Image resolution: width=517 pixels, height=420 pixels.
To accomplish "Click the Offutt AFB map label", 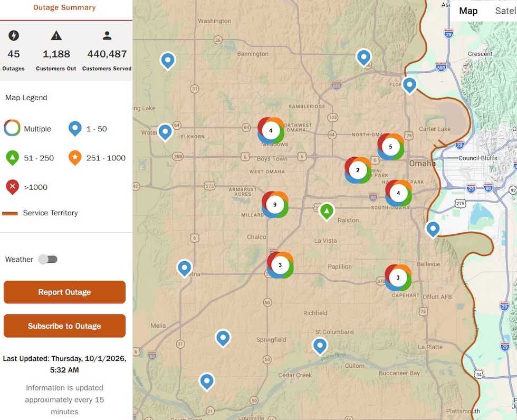I will 437,297.
